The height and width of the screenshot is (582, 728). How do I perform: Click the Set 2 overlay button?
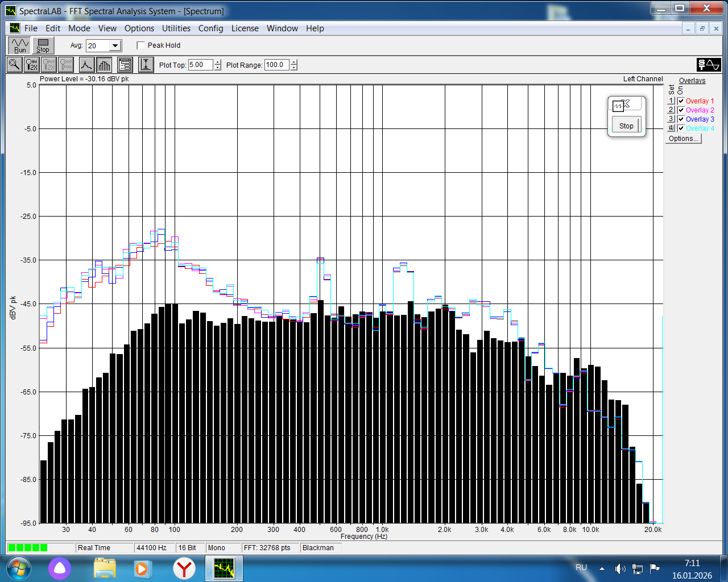671,110
